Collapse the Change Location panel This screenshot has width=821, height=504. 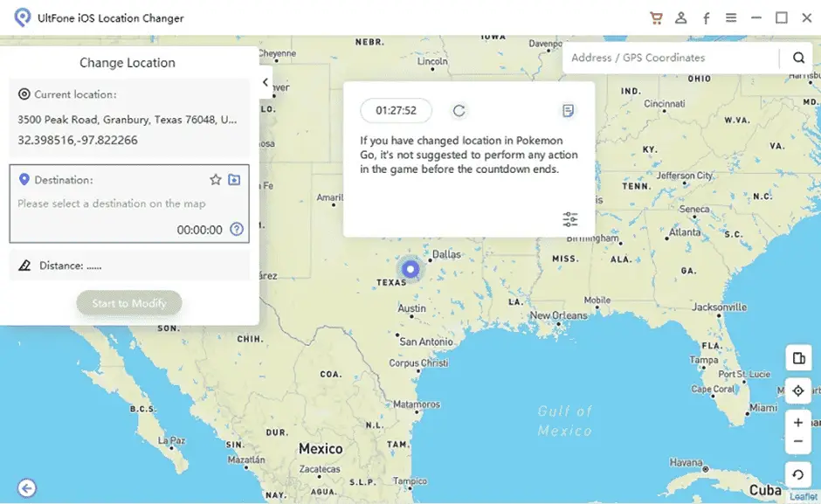[x=266, y=82]
